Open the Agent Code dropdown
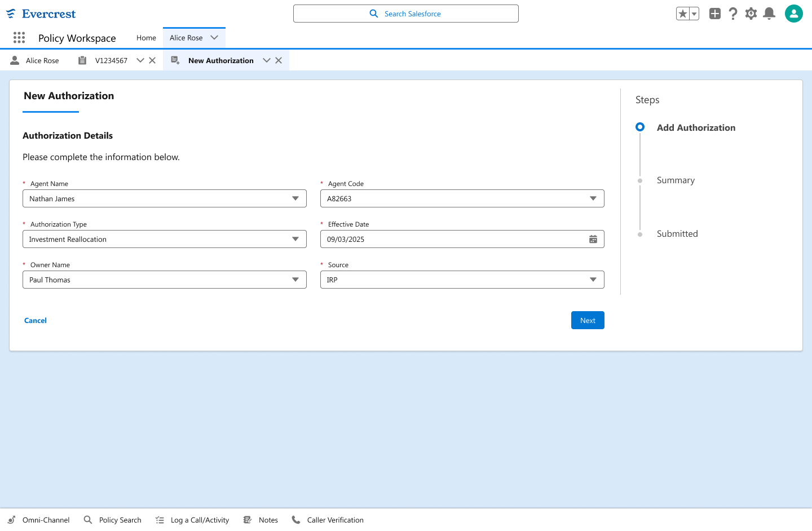This screenshot has height=531, width=812. point(462,198)
